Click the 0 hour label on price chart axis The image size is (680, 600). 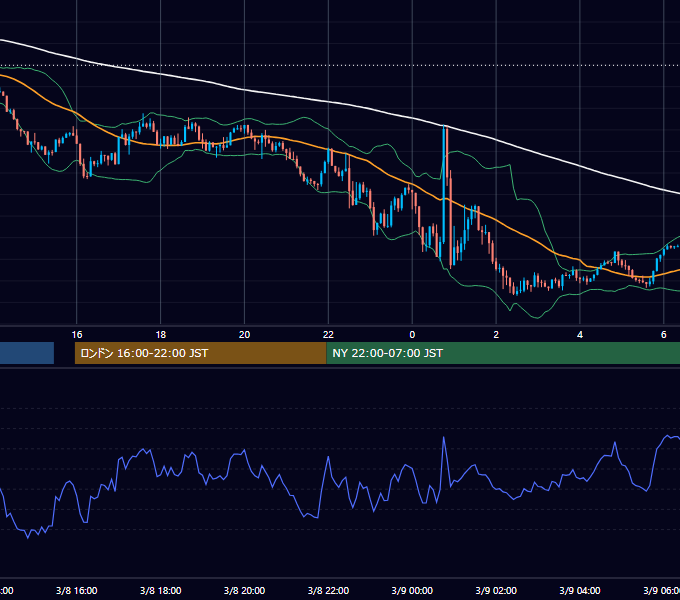pos(412,335)
